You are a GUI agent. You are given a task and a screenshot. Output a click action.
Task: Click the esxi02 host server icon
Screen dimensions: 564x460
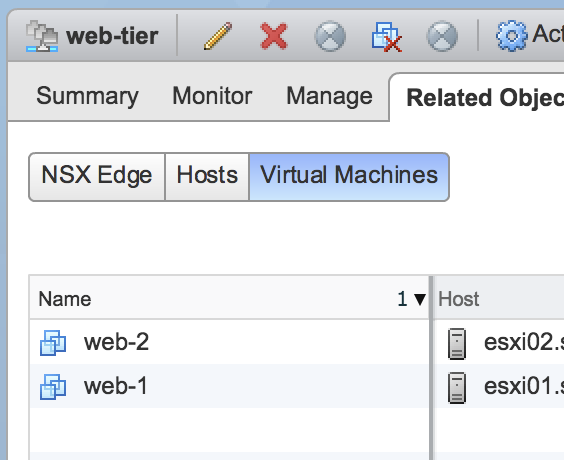pos(457,343)
